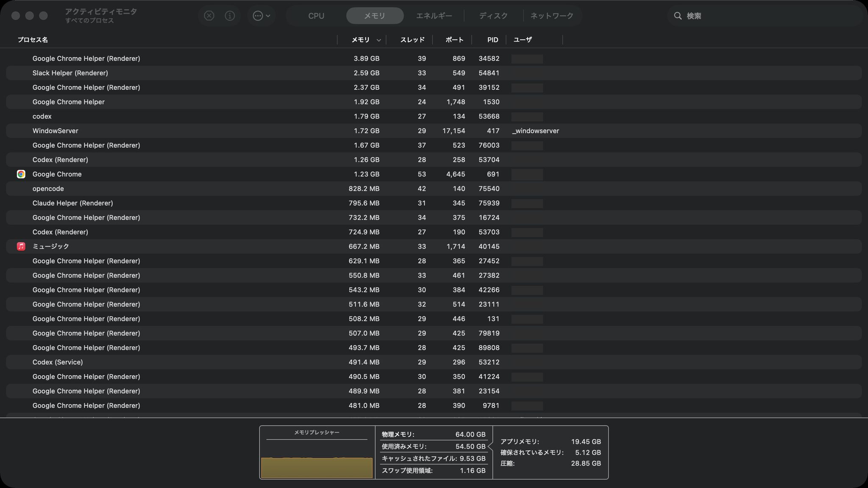
Task: Open the more options (ellipsis) toolbar menu
Action: coord(262,16)
